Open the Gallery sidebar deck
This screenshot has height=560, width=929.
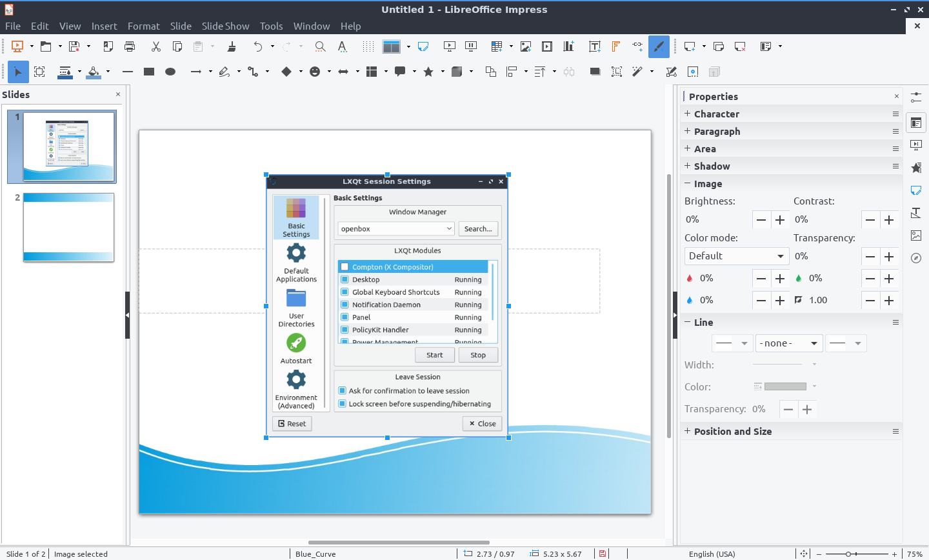pos(916,235)
